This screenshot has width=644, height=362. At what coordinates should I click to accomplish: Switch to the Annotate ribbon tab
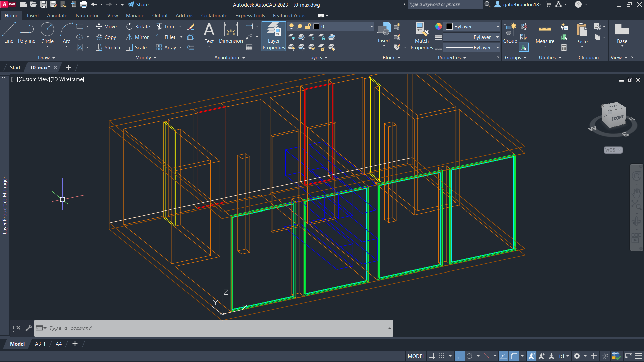coord(57,16)
